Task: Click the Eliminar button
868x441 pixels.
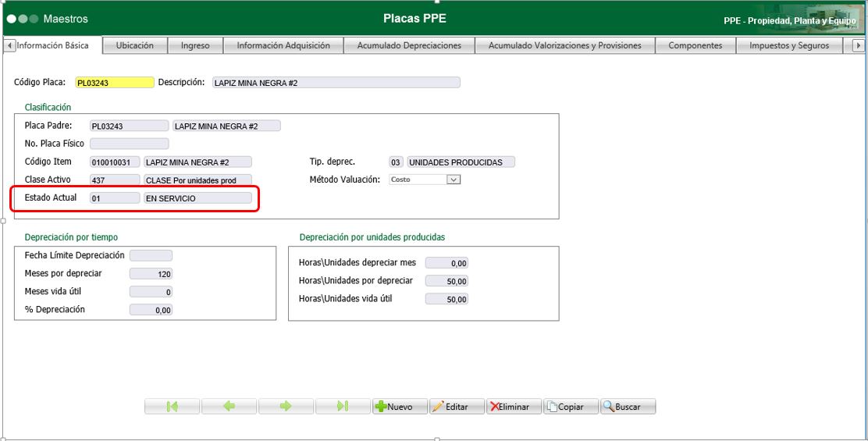Action: pyautogui.click(x=514, y=407)
